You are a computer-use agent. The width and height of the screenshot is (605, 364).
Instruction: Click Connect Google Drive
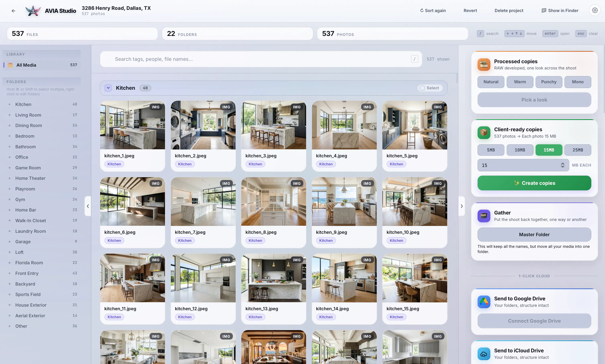pos(534,321)
